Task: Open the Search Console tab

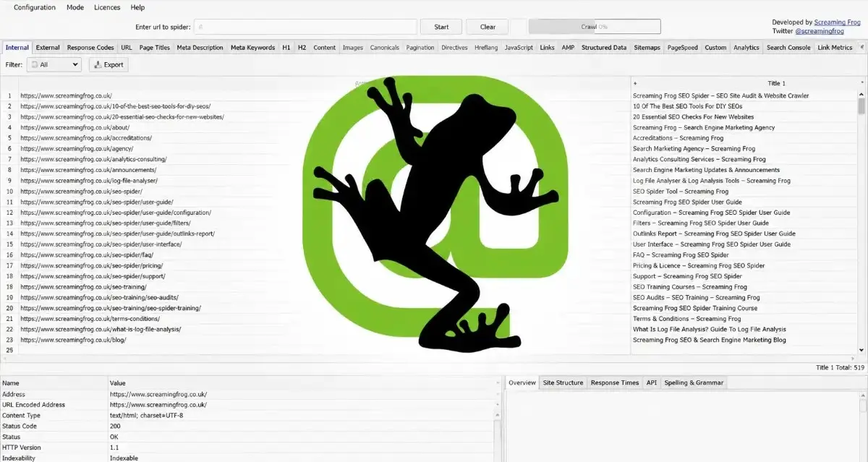Action: 788,48
